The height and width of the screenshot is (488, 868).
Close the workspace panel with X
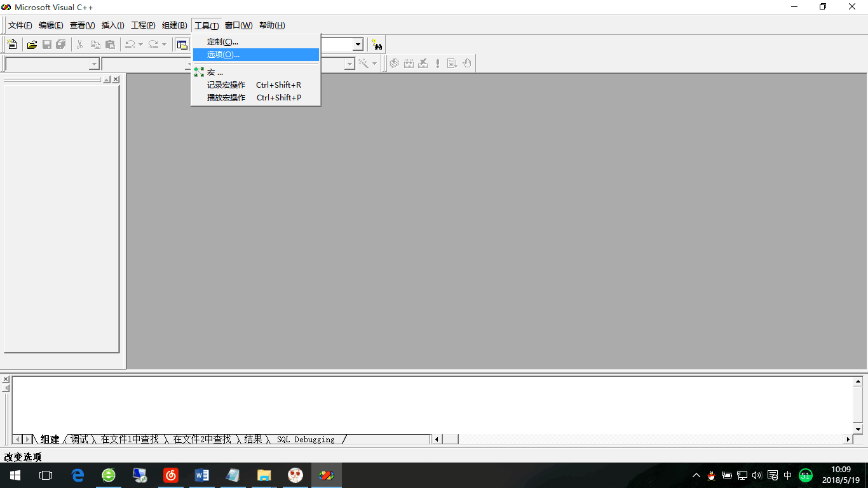pyautogui.click(x=116, y=79)
